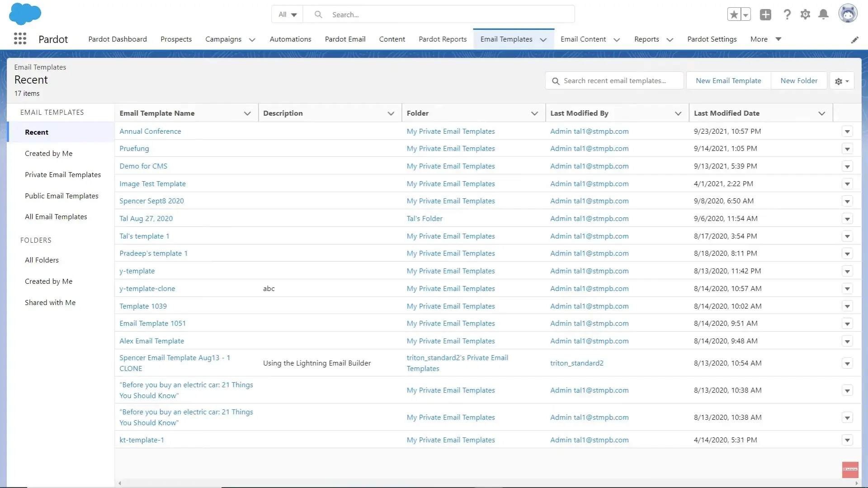Select Private Email Templates in sidebar

click(63, 175)
